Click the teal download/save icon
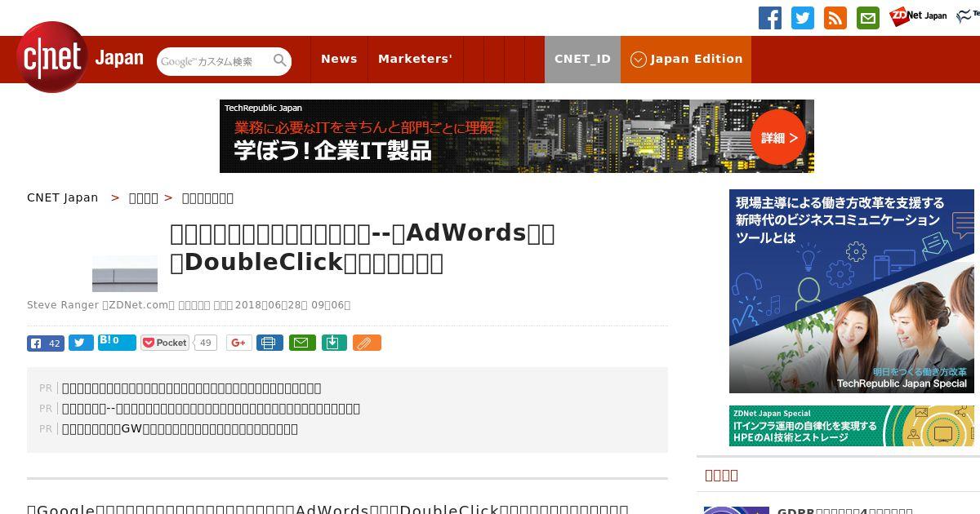This screenshot has width=980, height=514. point(333,343)
